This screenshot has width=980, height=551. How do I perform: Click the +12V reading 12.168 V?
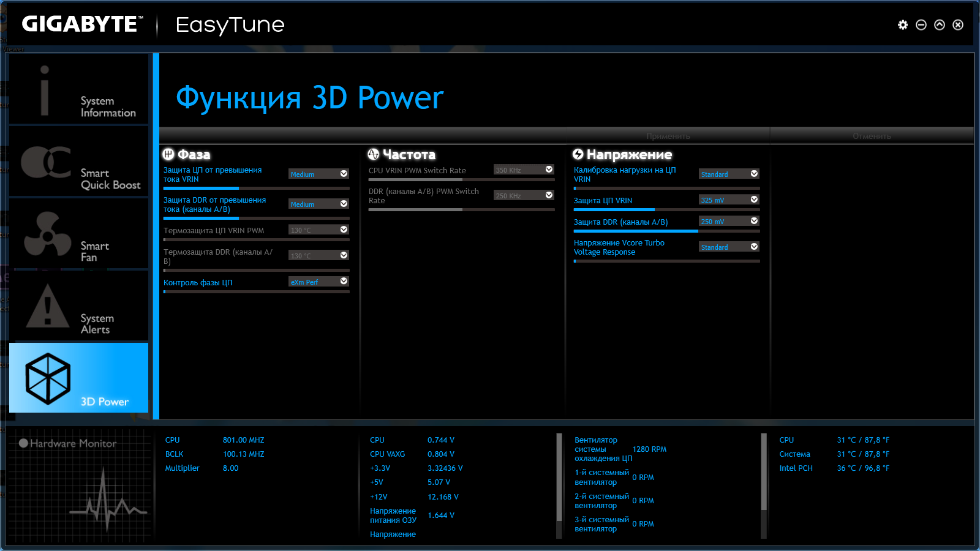443,497
